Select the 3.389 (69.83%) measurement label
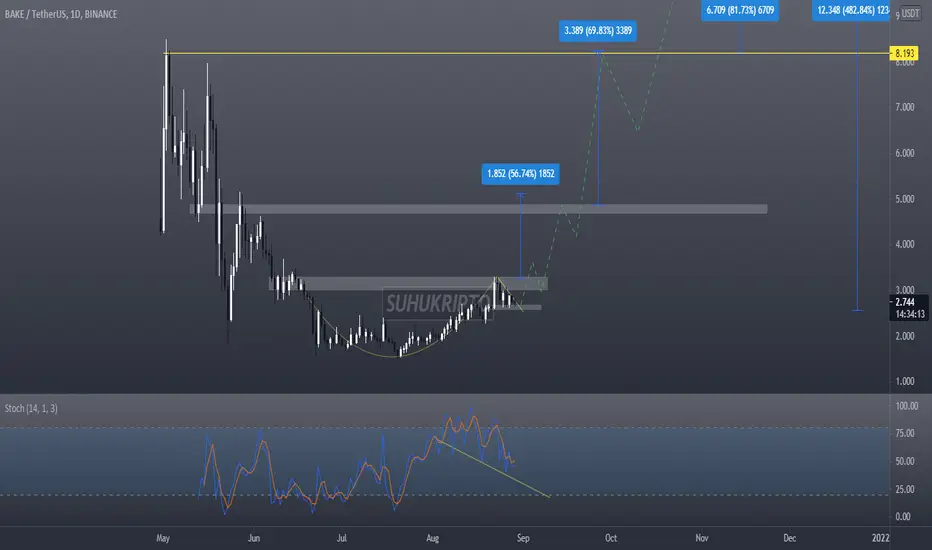Screen dimensions: 932x550 [598, 30]
